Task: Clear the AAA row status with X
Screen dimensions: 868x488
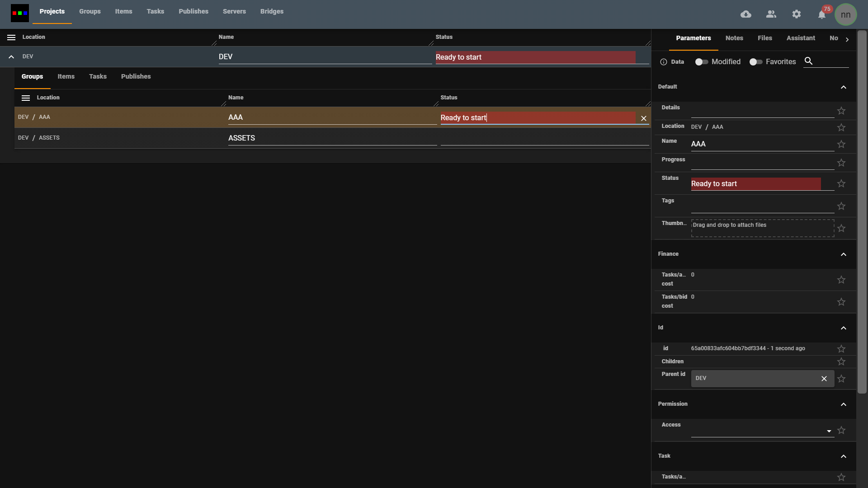Action: [644, 118]
